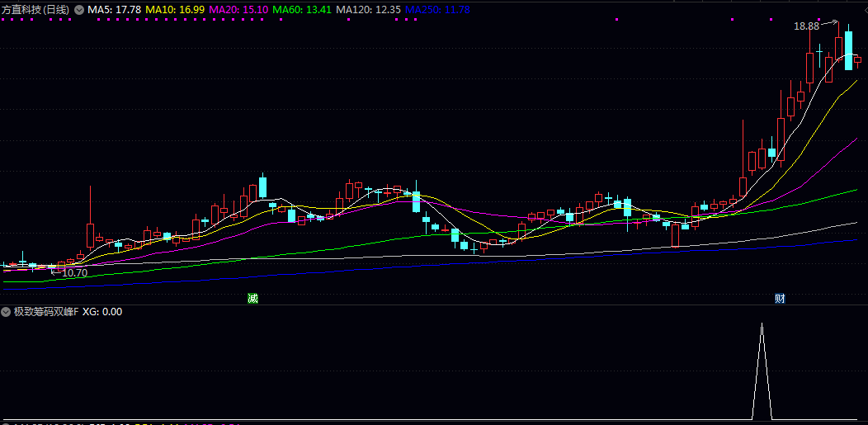The height and width of the screenshot is (425, 868).
Task: Open the main chart indicator dropdown arrow
Action: 79,9
